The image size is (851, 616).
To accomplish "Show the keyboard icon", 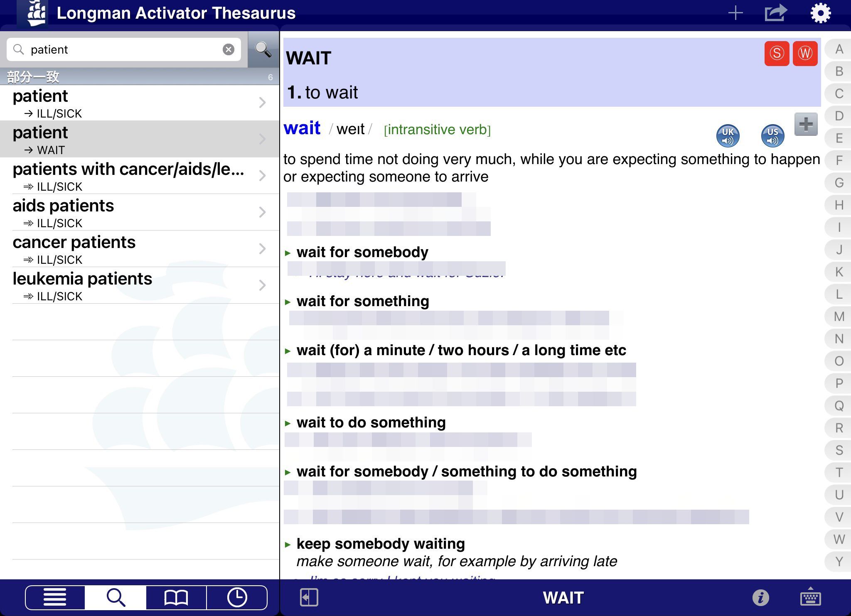I will pos(810,596).
